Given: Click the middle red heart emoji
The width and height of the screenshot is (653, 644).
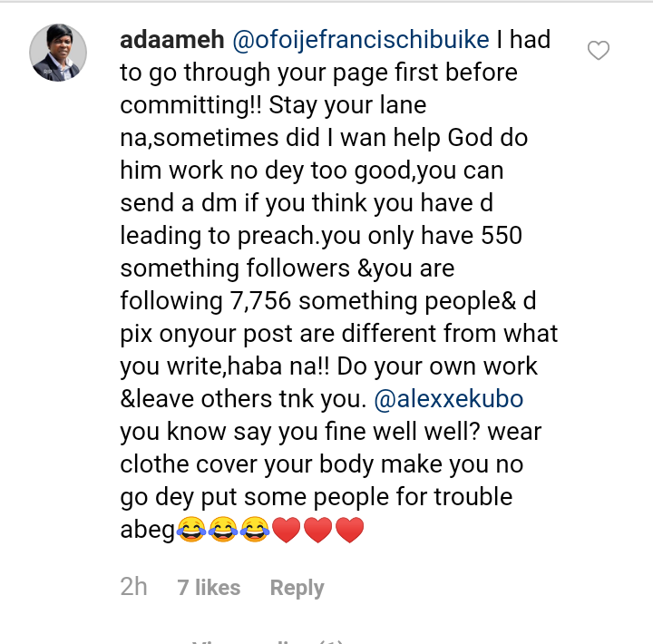Looking at the screenshot, I should tap(318, 530).
